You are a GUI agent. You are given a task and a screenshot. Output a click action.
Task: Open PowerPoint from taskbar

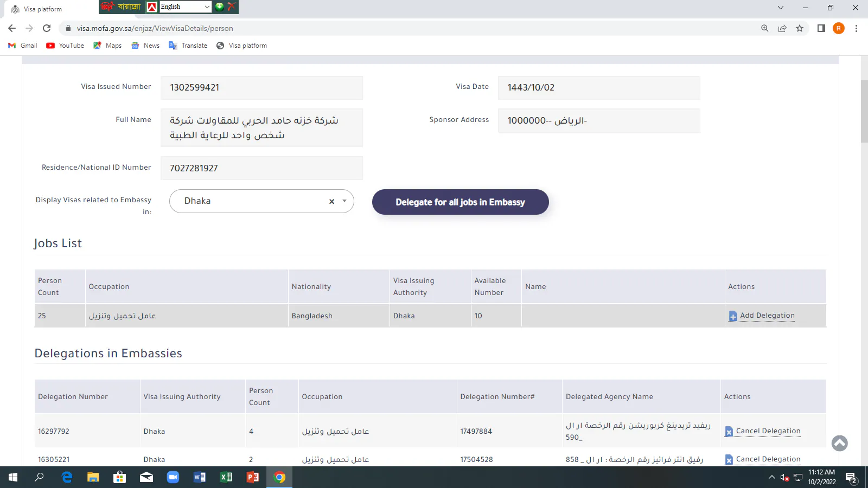[x=253, y=477]
